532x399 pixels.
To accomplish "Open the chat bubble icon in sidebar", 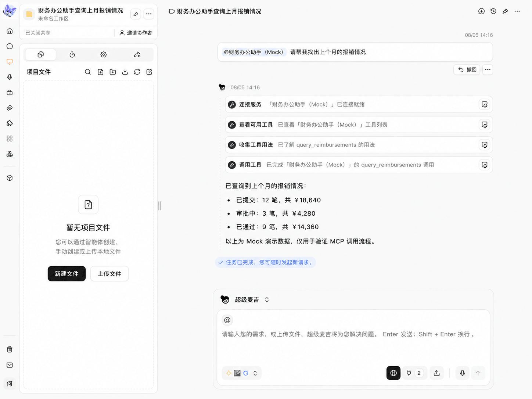I will click(10, 46).
